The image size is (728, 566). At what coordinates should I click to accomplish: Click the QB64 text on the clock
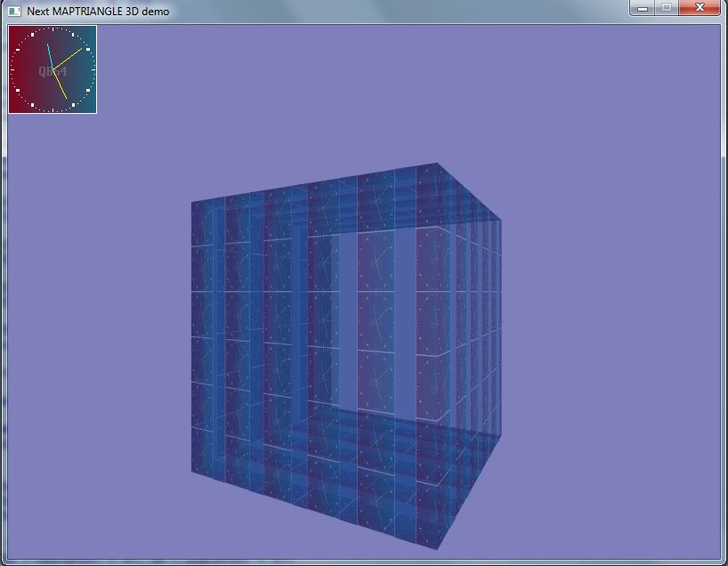[53, 71]
